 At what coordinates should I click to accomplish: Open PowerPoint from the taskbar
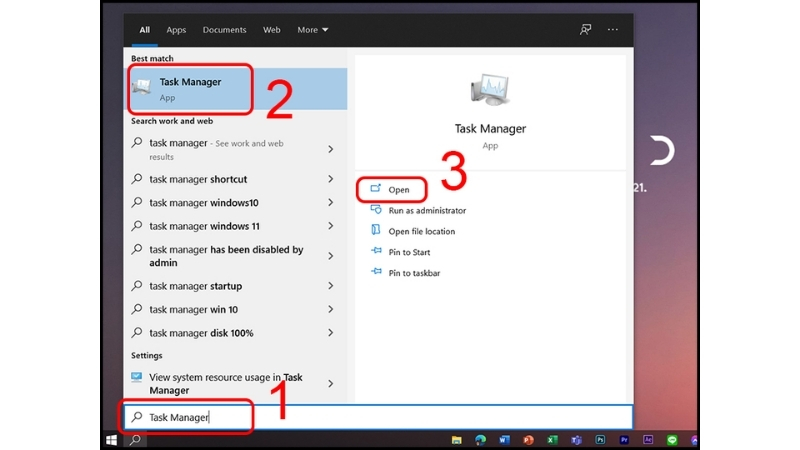click(x=528, y=440)
